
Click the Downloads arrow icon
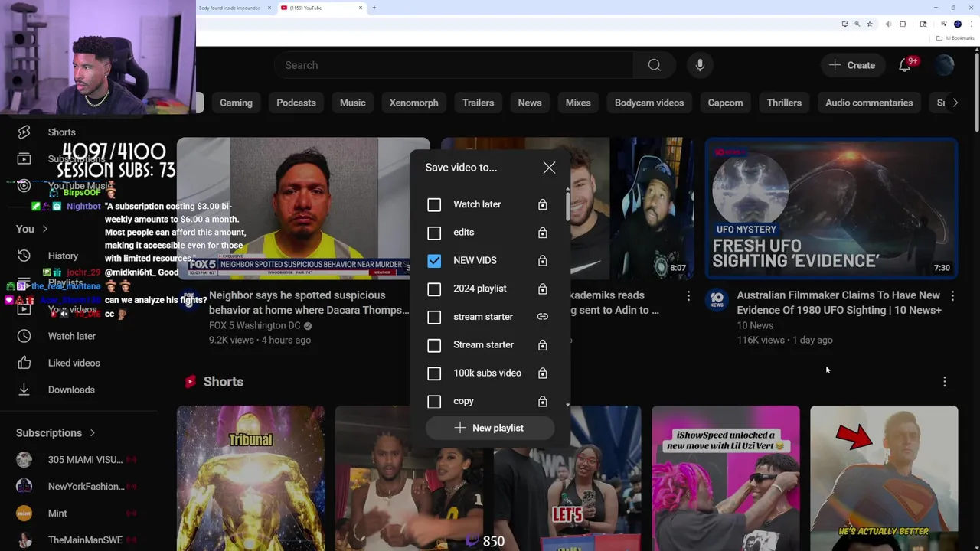[x=24, y=390]
